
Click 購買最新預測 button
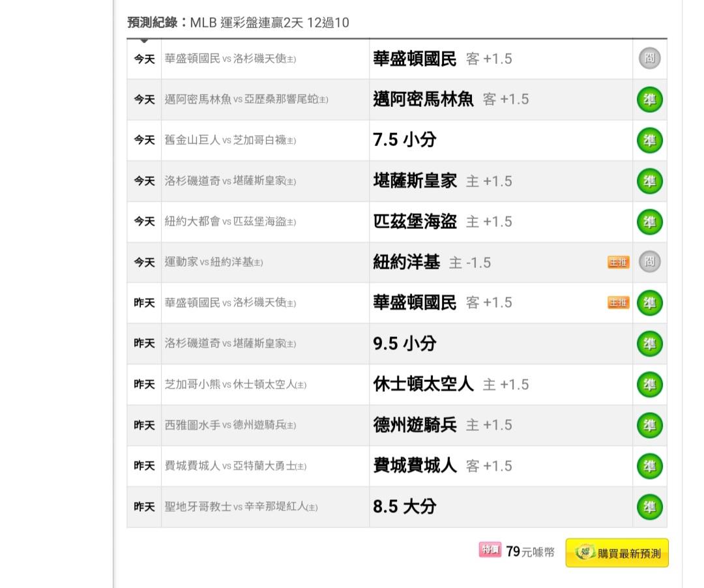coord(617,553)
